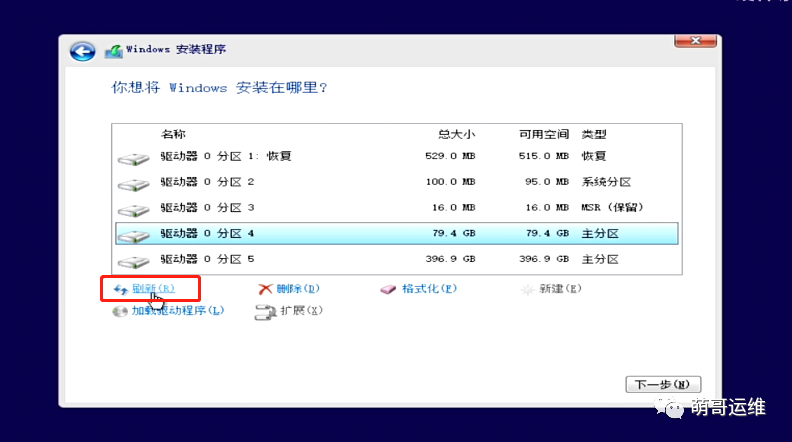Click total size 100.0 MB cell

450,182
